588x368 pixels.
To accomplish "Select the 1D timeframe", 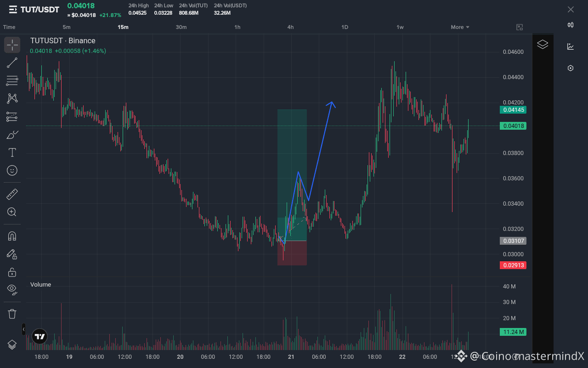I will [345, 27].
